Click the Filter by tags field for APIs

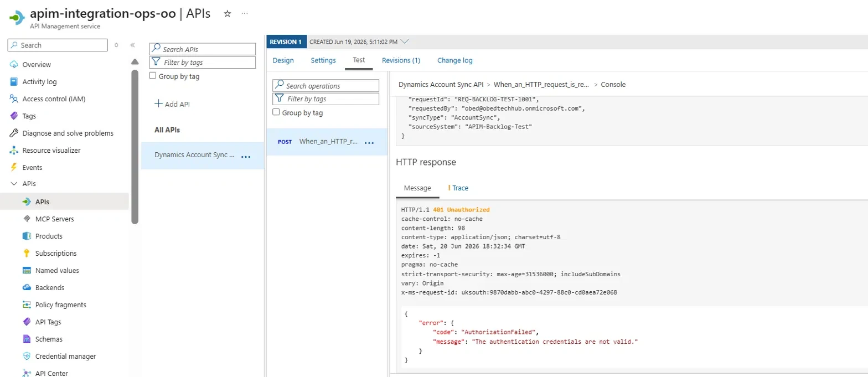click(x=203, y=63)
